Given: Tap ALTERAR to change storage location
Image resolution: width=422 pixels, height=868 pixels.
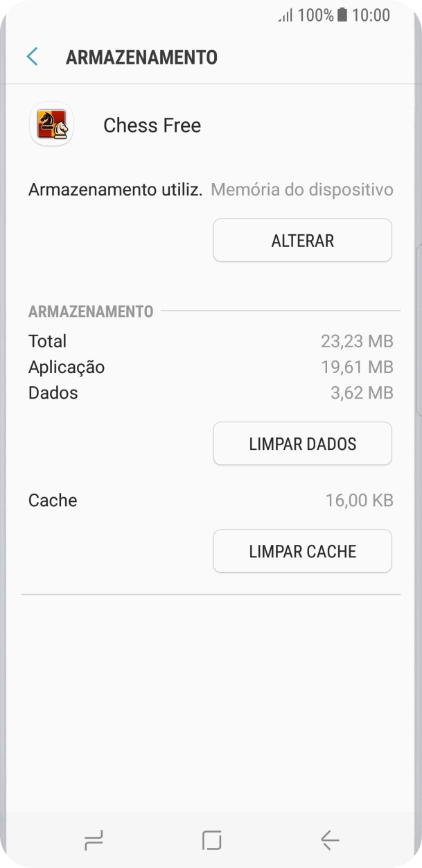Looking at the screenshot, I should [302, 240].
